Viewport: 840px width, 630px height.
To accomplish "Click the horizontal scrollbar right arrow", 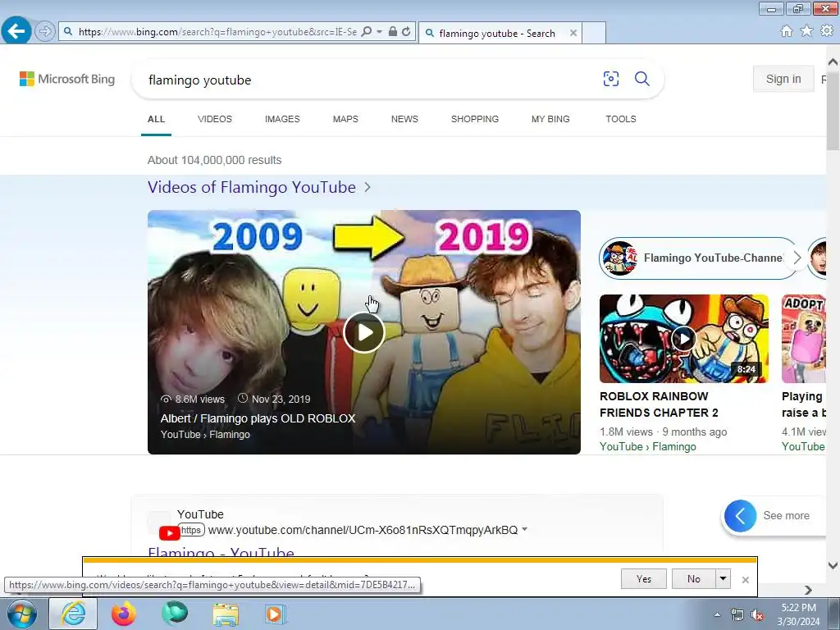I will [x=808, y=590].
